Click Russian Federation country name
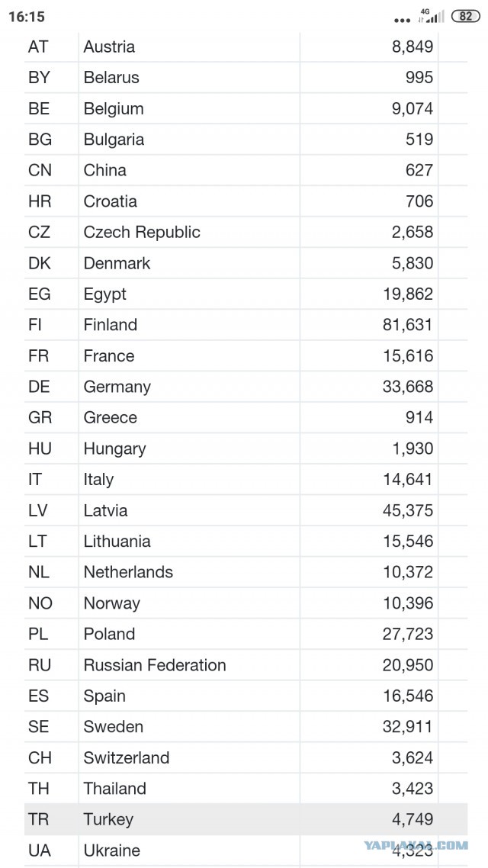 pyautogui.click(x=155, y=665)
